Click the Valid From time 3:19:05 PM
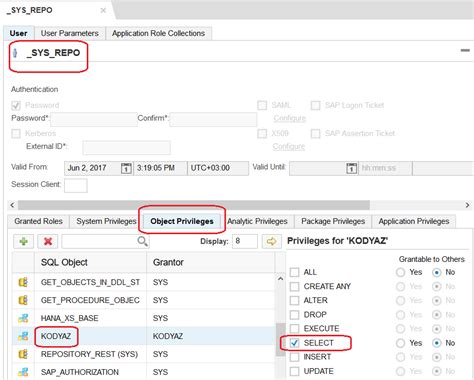Viewport: 474px width, 380px height. [160, 168]
